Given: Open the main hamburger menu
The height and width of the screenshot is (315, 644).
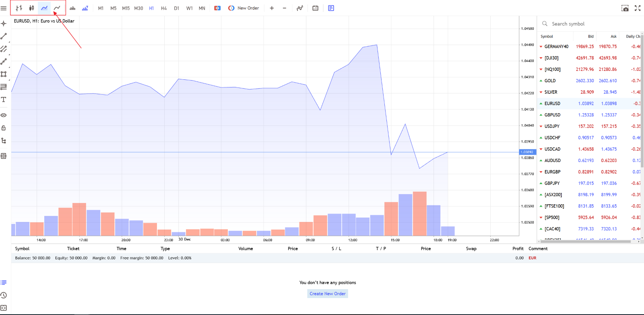Looking at the screenshot, I should click(x=4, y=8).
